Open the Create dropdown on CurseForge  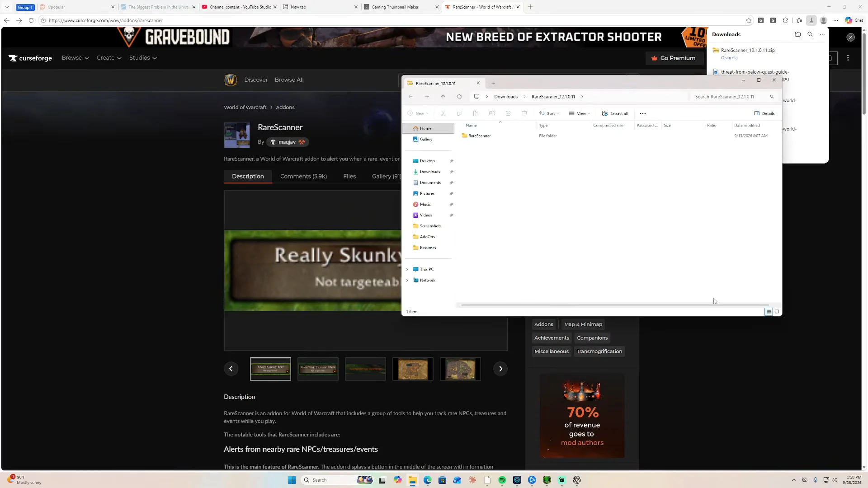point(109,58)
